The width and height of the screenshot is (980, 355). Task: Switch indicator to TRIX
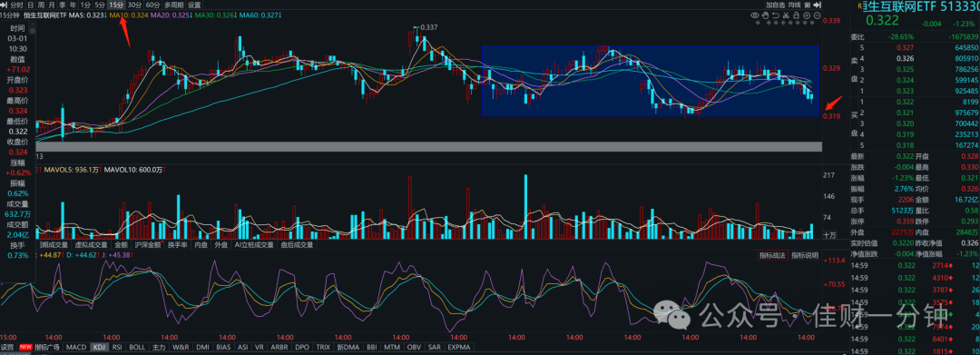point(322,347)
